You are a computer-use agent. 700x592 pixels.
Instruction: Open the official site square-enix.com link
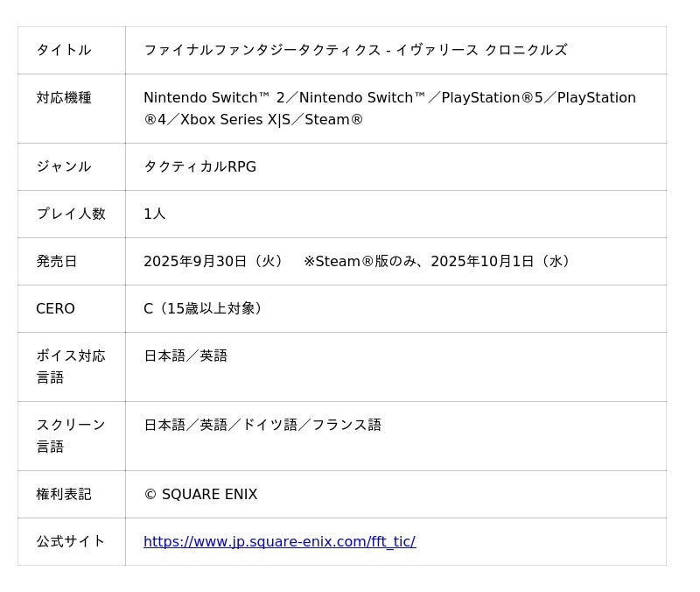pos(279,541)
